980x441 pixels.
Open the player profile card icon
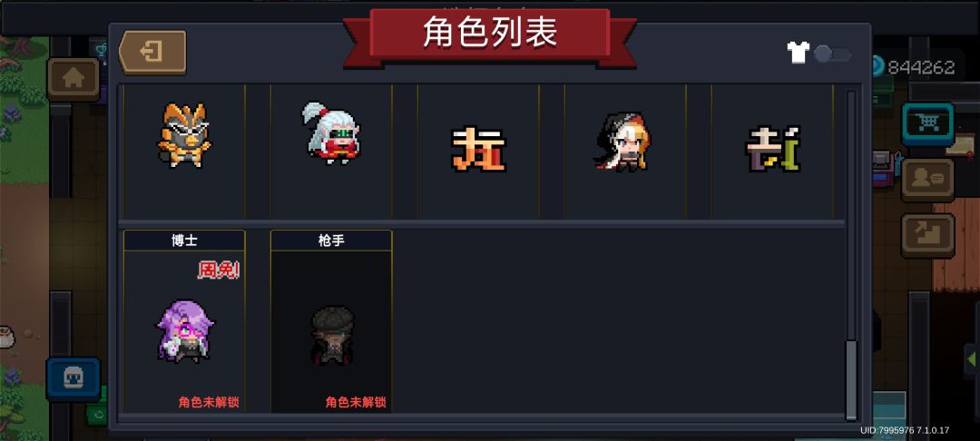click(927, 180)
